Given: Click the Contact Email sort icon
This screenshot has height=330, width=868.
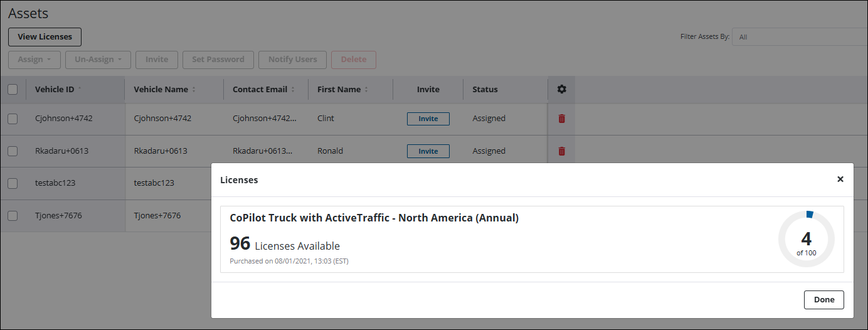Looking at the screenshot, I should (x=293, y=90).
